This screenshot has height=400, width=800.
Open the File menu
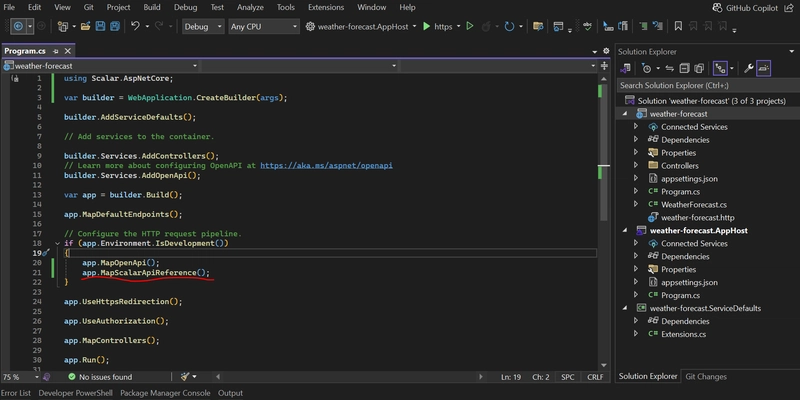9,7
